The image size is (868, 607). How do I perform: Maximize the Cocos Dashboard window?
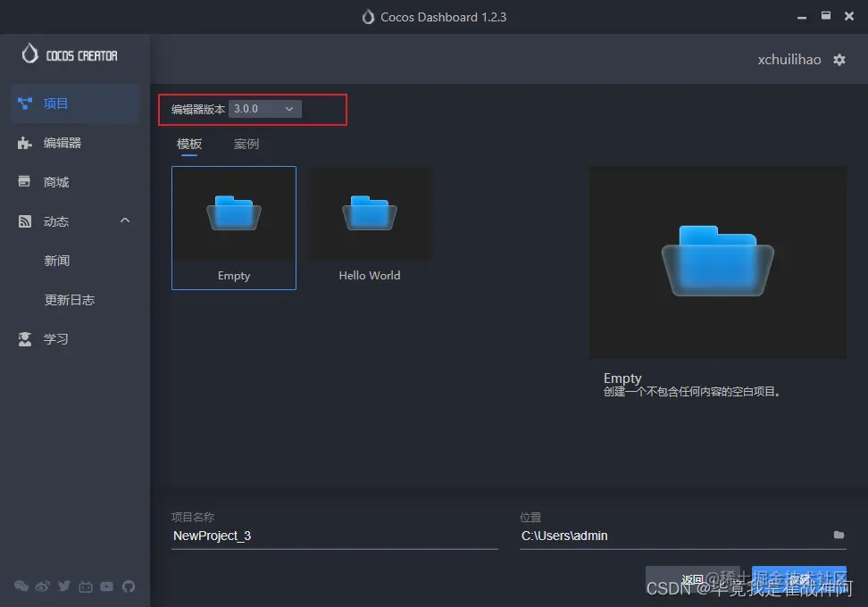point(825,16)
